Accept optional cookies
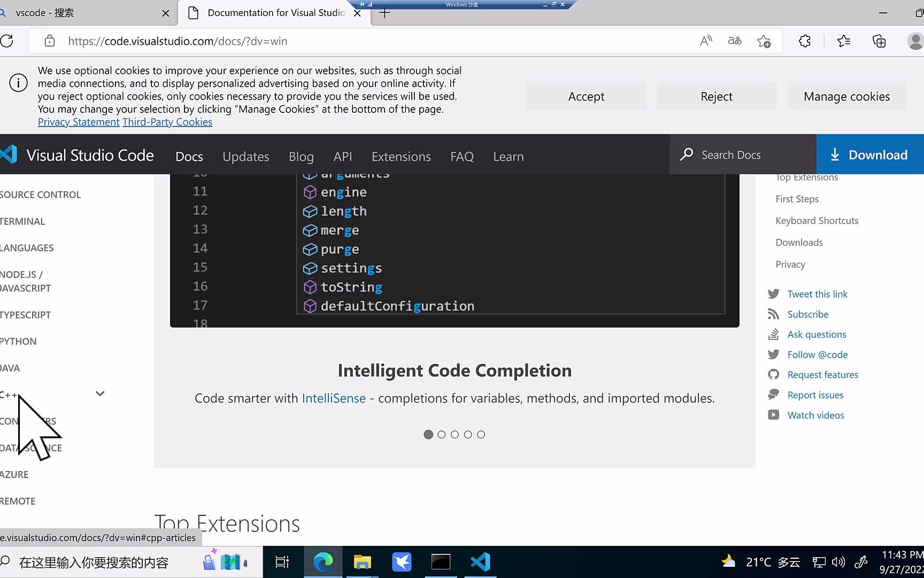This screenshot has width=924, height=578. pyautogui.click(x=586, y=96)
